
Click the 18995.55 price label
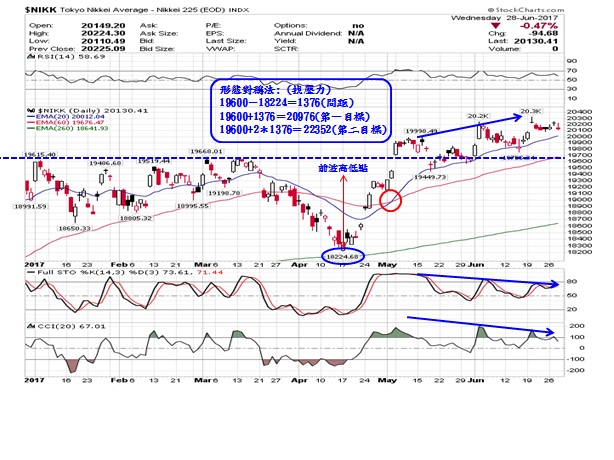[x=192, y=206]
